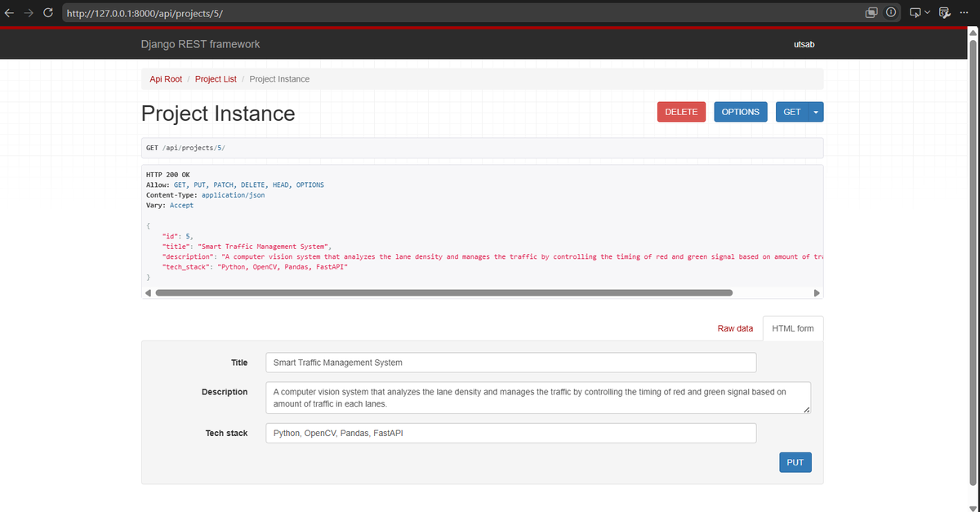
Task: Switch to the Raw data tab
Action: point(735,328)
